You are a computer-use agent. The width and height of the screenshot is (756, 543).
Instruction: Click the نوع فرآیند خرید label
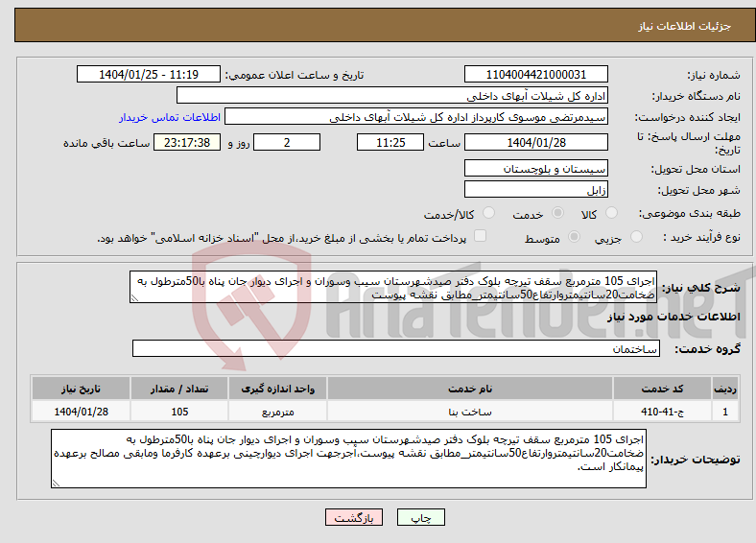point(701,237)
